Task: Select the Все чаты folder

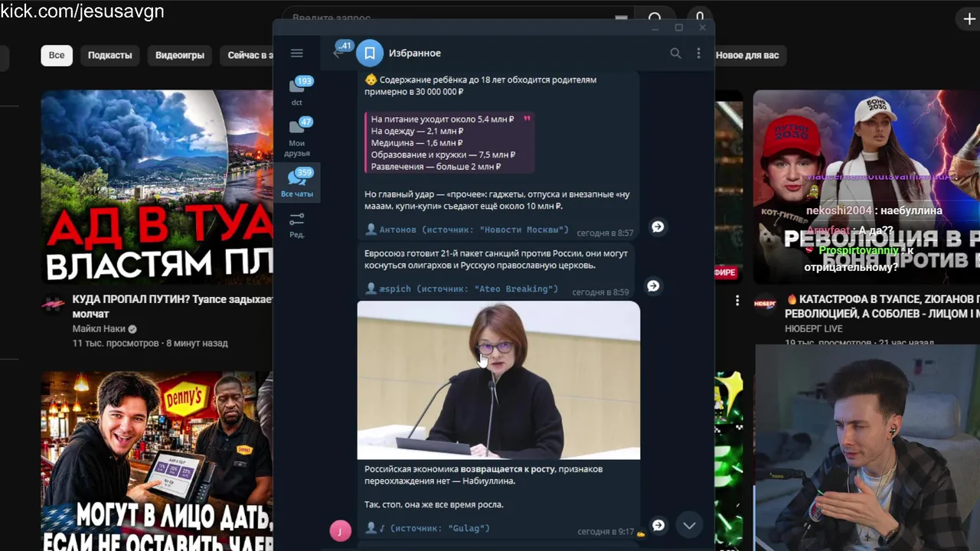Action: 297,183
